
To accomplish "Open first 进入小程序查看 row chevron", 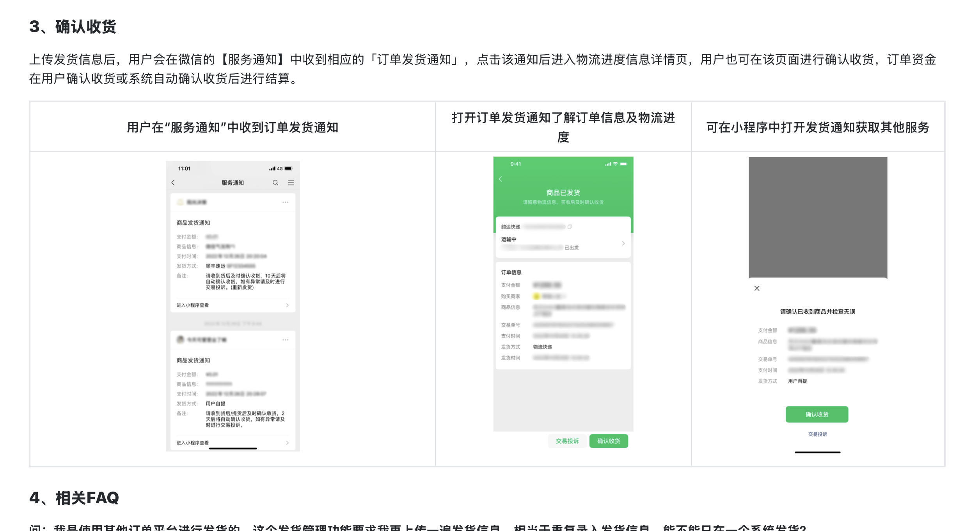I will coord(287,305).
